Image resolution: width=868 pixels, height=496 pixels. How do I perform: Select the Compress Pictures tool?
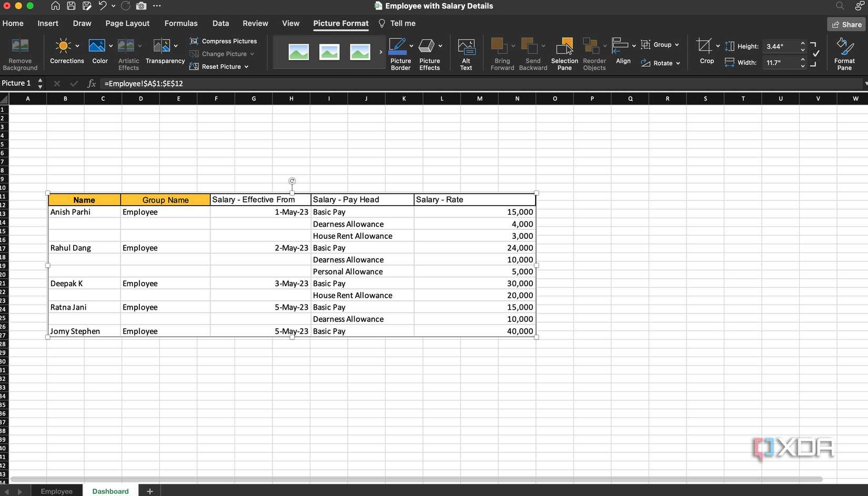click(224, 41)
